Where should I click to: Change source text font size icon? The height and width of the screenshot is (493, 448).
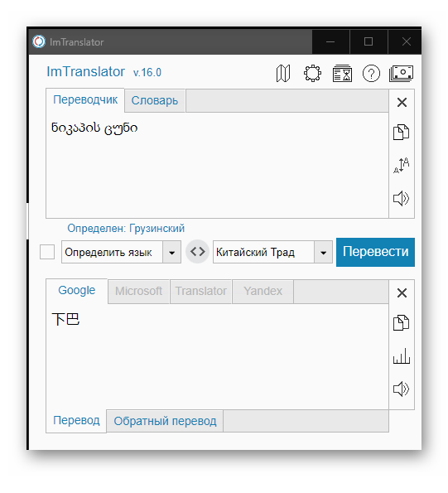click(401, 165)
